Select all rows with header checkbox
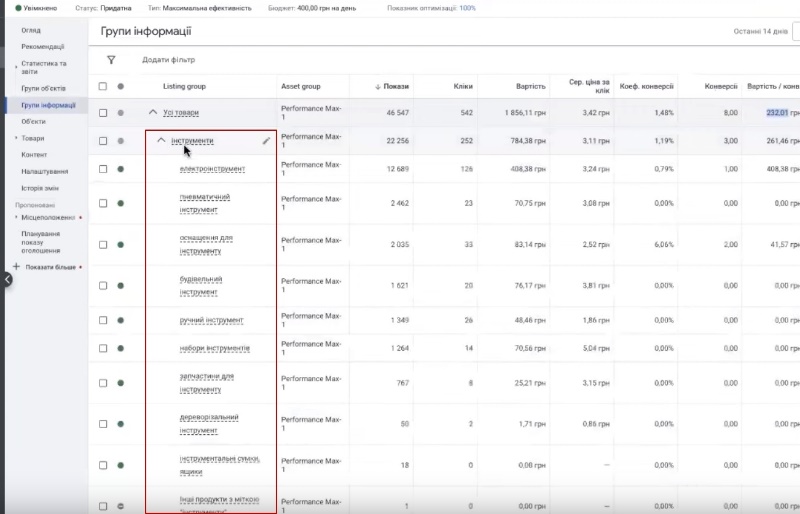 click(103, 87)
